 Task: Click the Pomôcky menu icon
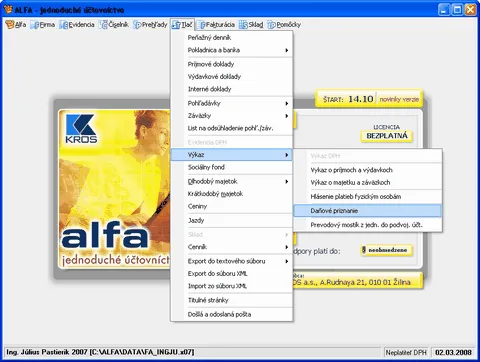click(x=272, y=25)
